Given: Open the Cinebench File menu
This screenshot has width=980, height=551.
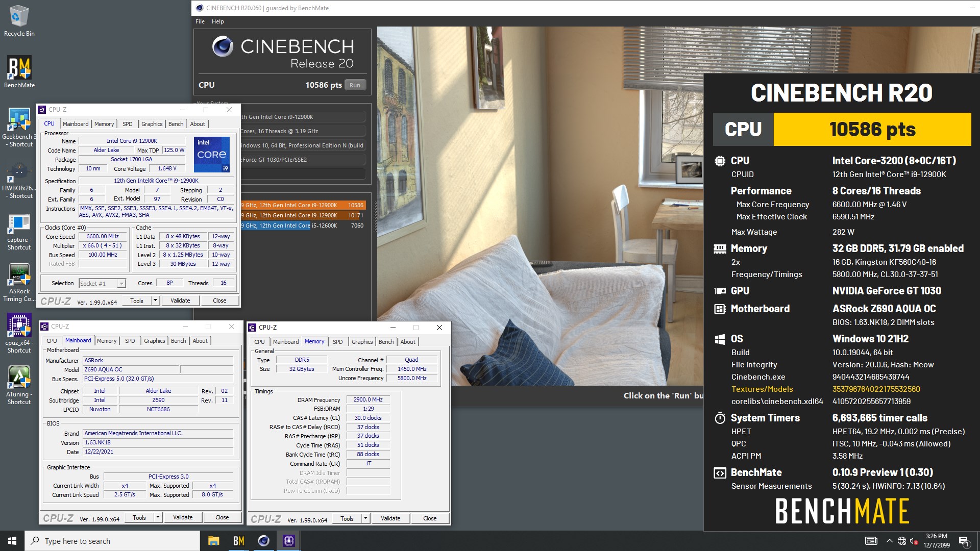Looking at the screenshot, I should [200, 21].
